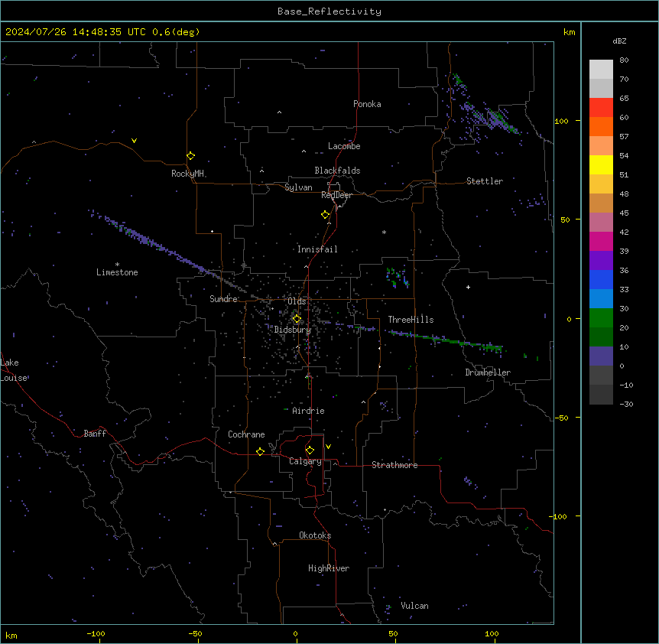Click the Olds town label
The image size is (659, 644).
coord(297,301)
